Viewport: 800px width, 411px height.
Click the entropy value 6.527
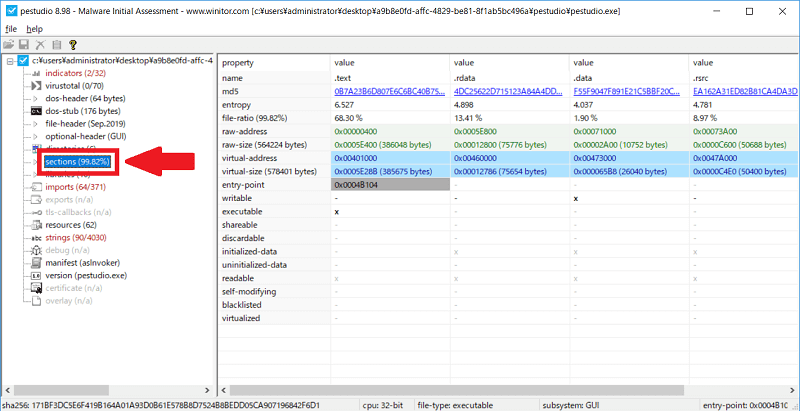click(x=344, y=105)
